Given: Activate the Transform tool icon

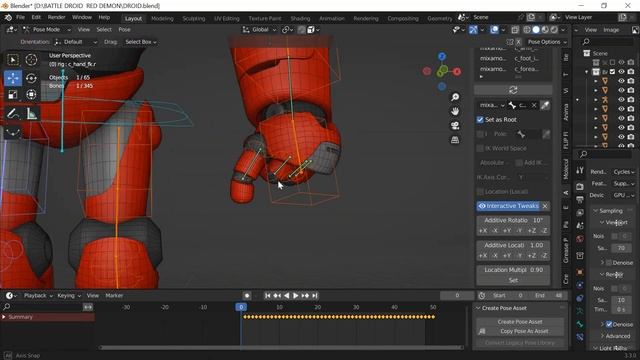Looking at the screenshot, I should (x=31, y=95).
